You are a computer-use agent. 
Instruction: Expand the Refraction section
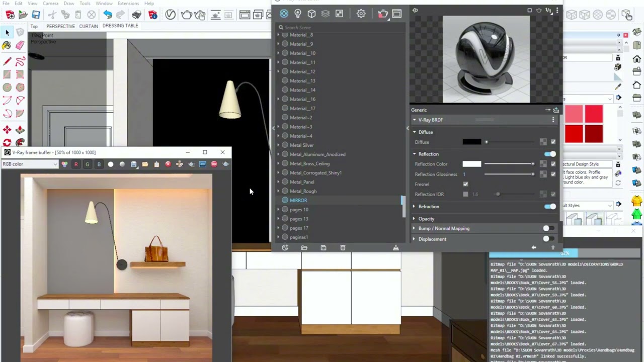point(414,206)
